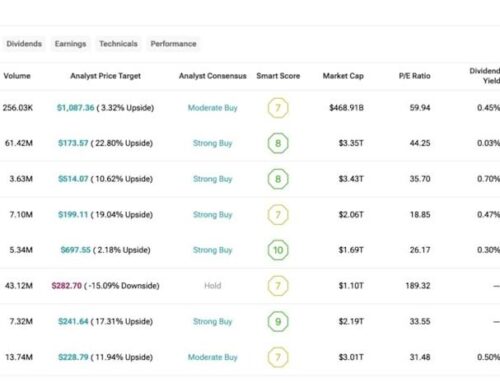Sort by Smart Score header
500x383 pixels.
278,76
